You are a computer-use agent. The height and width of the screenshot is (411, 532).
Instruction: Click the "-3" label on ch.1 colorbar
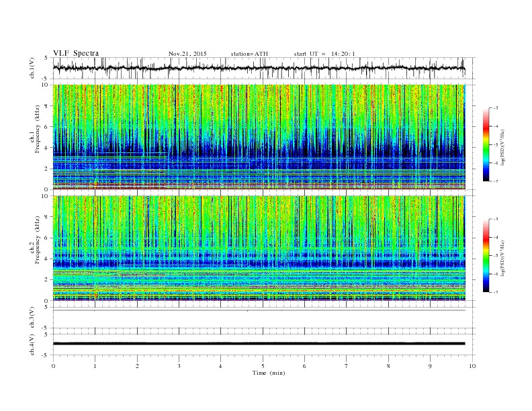(495, 108)
